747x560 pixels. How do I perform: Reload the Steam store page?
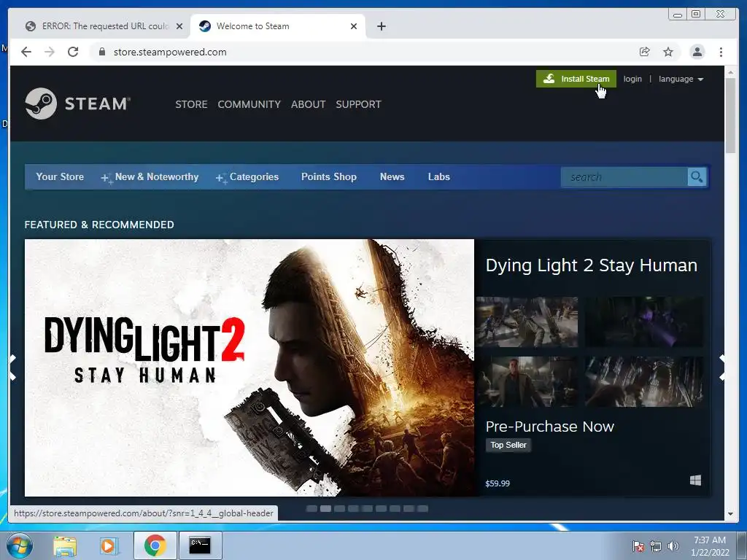[73, 52]
